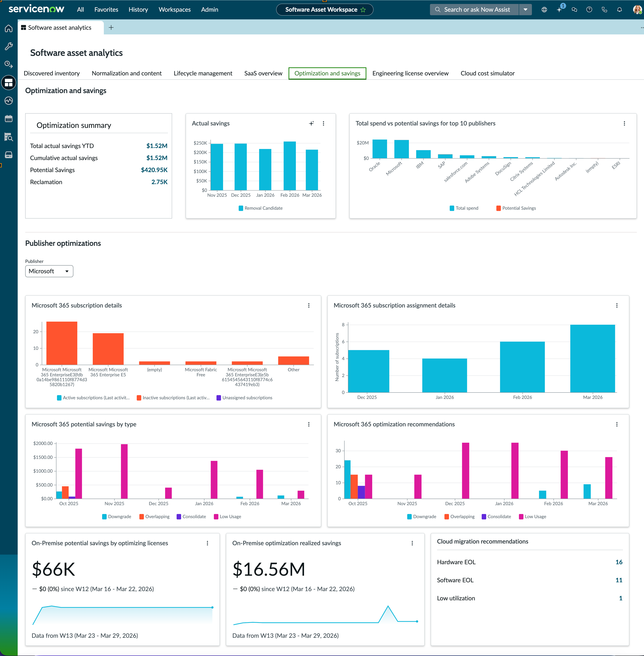Toggle Overlapping legend in optimization recommendations chart

click(x=459, y=516)
